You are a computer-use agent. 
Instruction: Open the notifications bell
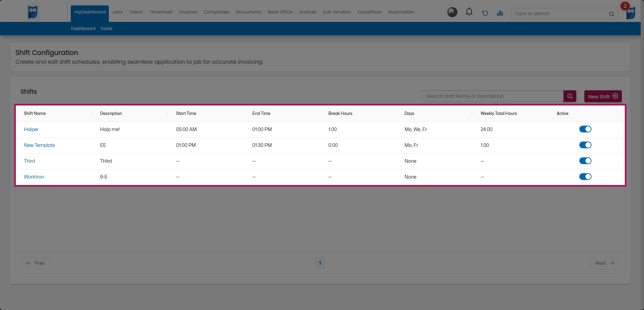tap(469, 12)
